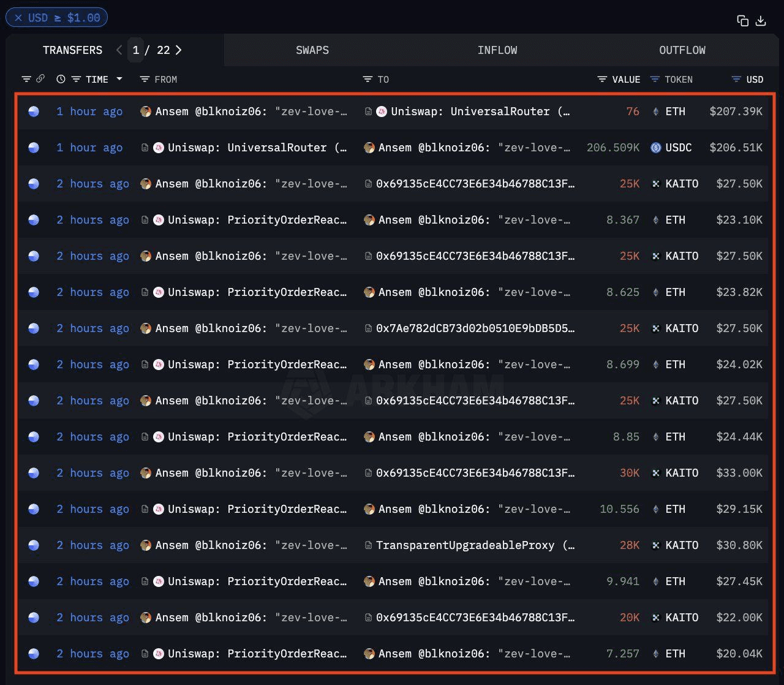Click the $27.45K USD amount
The image size is (784, 685).
point(739,581)
